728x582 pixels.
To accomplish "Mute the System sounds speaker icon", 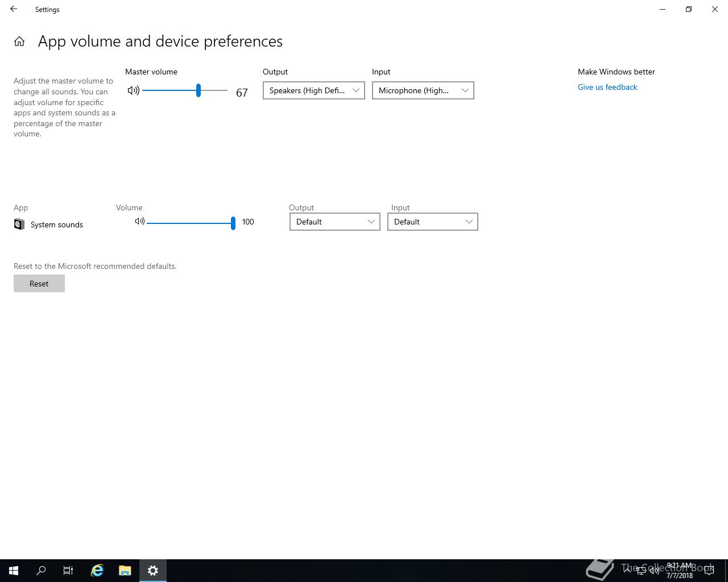I will click(x=139, y=222).
